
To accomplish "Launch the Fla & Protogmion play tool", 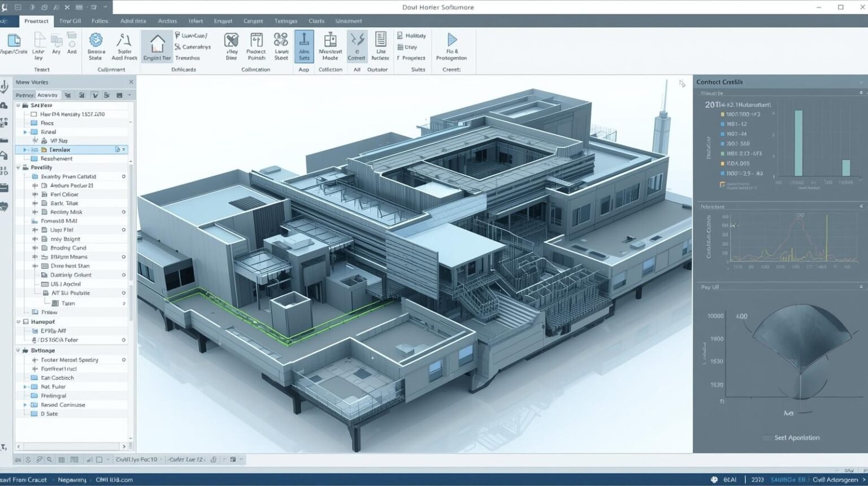I will (x=451, y=45).
